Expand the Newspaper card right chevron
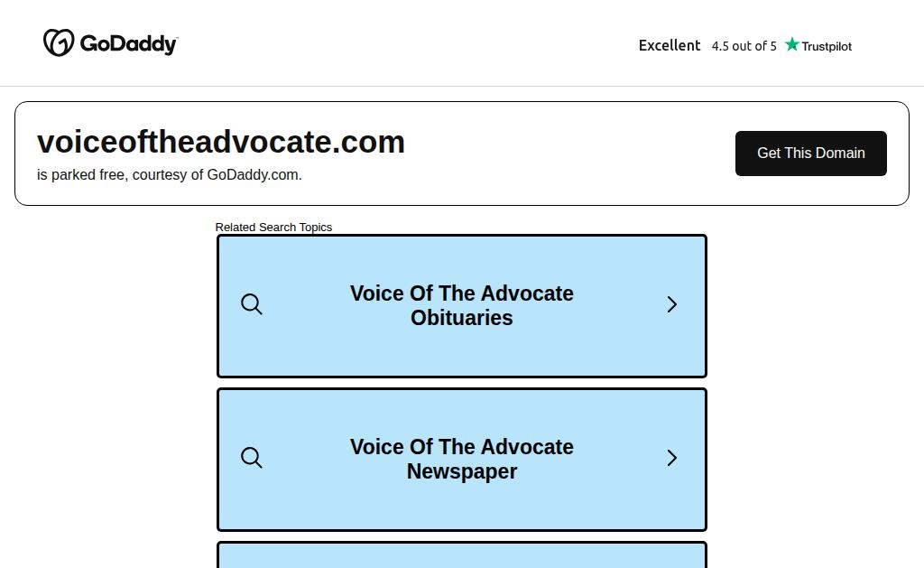This screenshot has width=924, height=568. click(671, 458)
